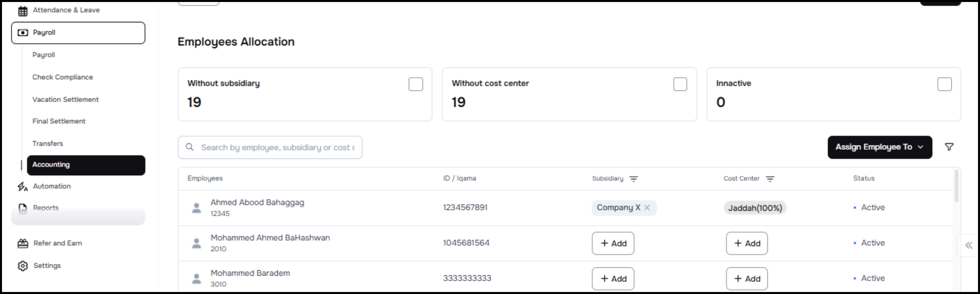The width and height of the screenshot is (980, 294).
Task: Tick the Innactive checkbox
Action: (944, 84)
